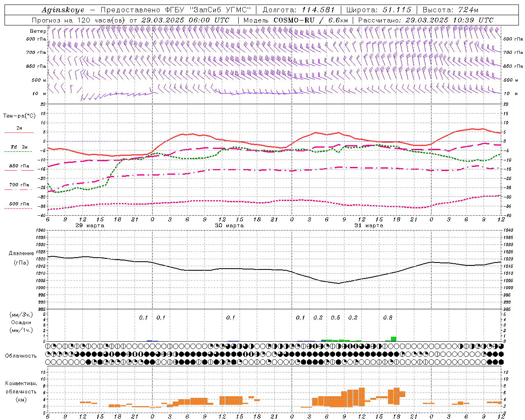Click the "Давление" pressure panel label
The height and width of the screenshot is (420, 525).
pos(21,253)
